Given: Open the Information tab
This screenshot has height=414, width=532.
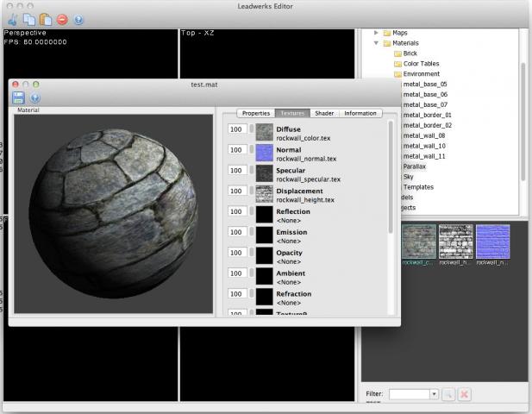Looking at the screenshot, I should (360, 113).
